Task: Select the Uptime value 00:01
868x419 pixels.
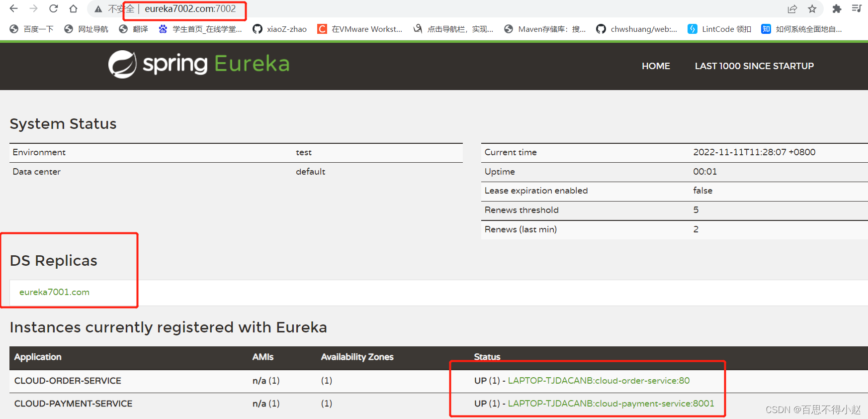Action: pyautogui.click(x=705, y=172)
